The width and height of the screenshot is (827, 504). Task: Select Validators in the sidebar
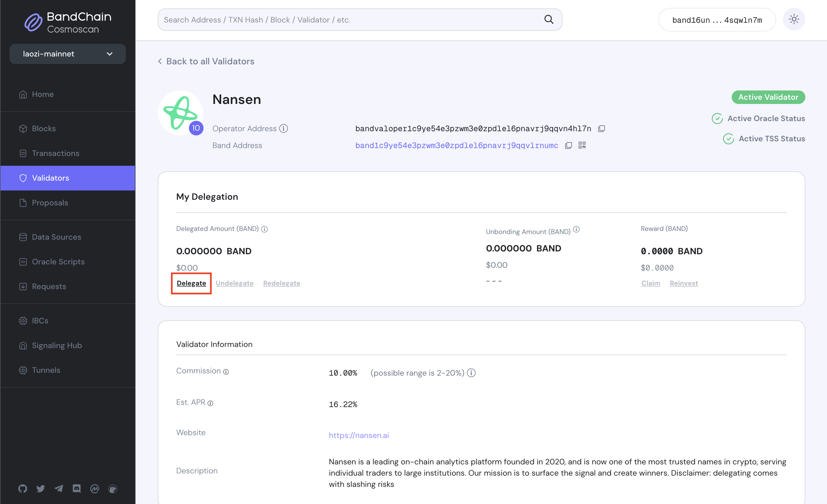coord(68,178)
